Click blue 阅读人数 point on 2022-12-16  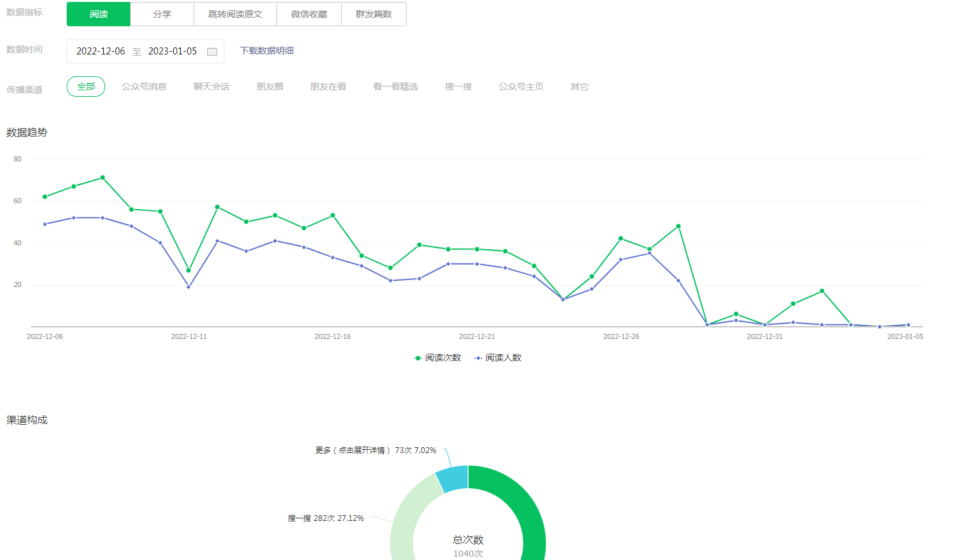tap(333, 258)
